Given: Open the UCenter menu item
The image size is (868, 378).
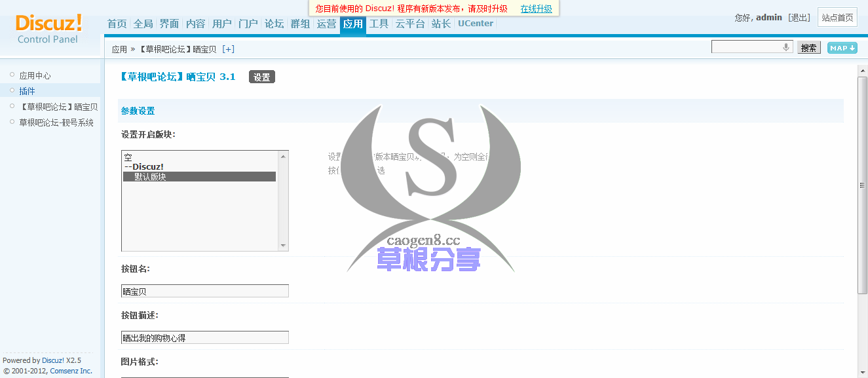Looking at the screenshot, I should 476,24.
